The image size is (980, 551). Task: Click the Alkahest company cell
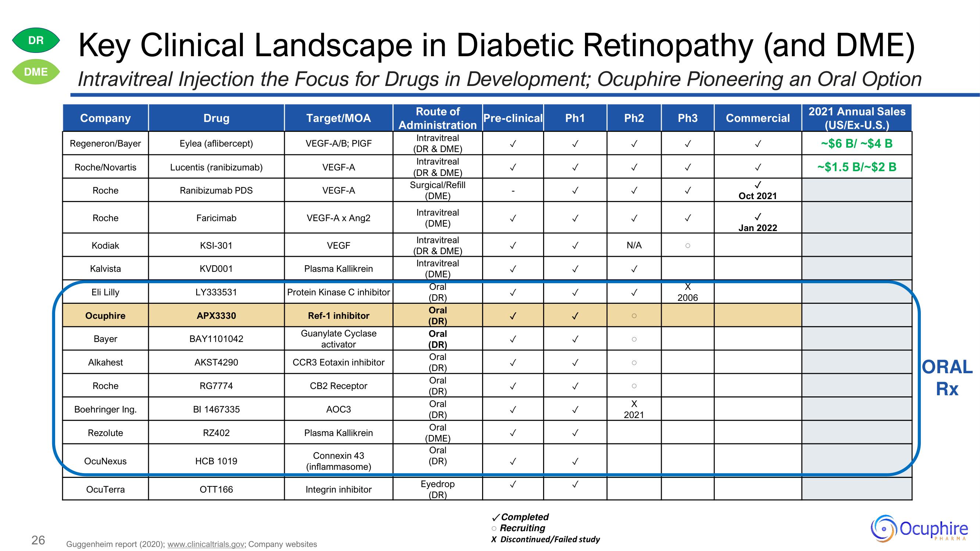[x=105, y=363]
